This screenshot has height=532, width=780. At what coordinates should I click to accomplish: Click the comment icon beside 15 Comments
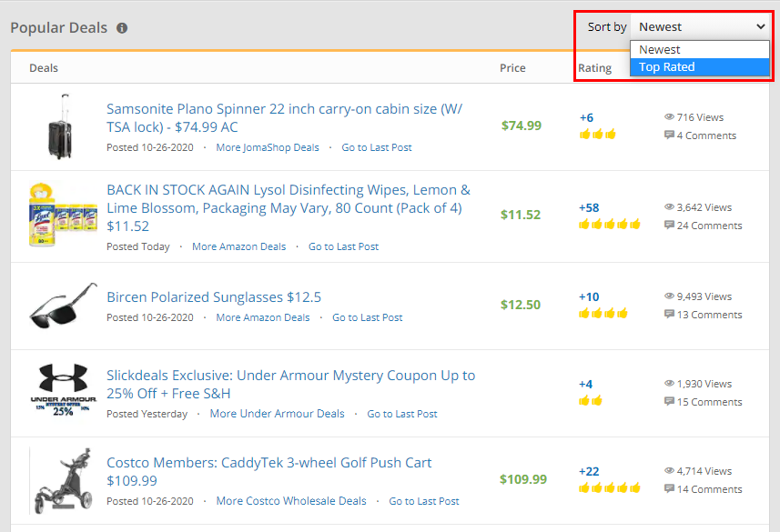click(669, 402)
